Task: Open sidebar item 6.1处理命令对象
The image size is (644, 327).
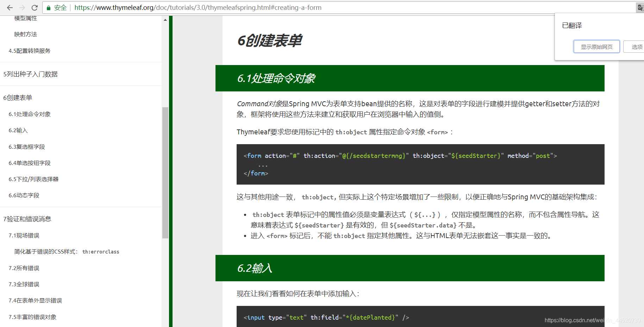Action: pyautogui.click(x=30, y=114)
